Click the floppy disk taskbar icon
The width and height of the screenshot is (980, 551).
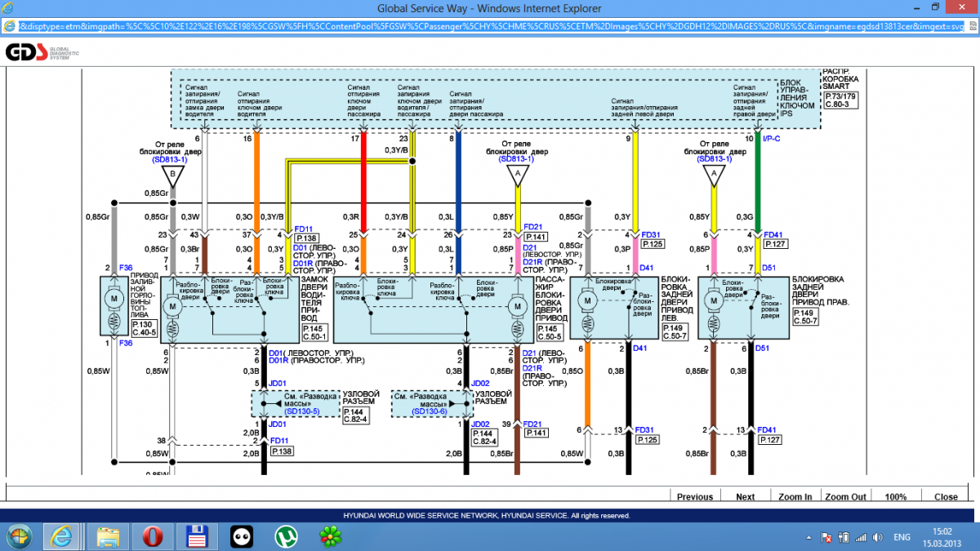click(x=196, y=536)
